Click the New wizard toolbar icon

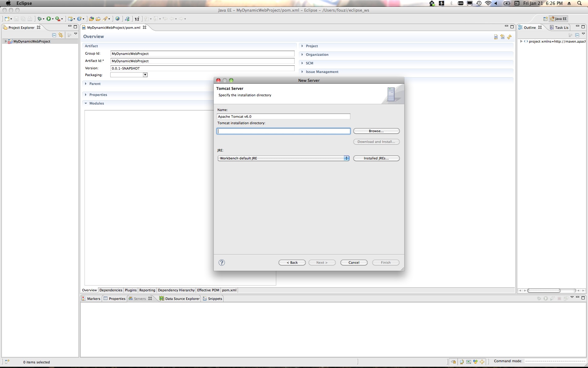pos(7,19)
